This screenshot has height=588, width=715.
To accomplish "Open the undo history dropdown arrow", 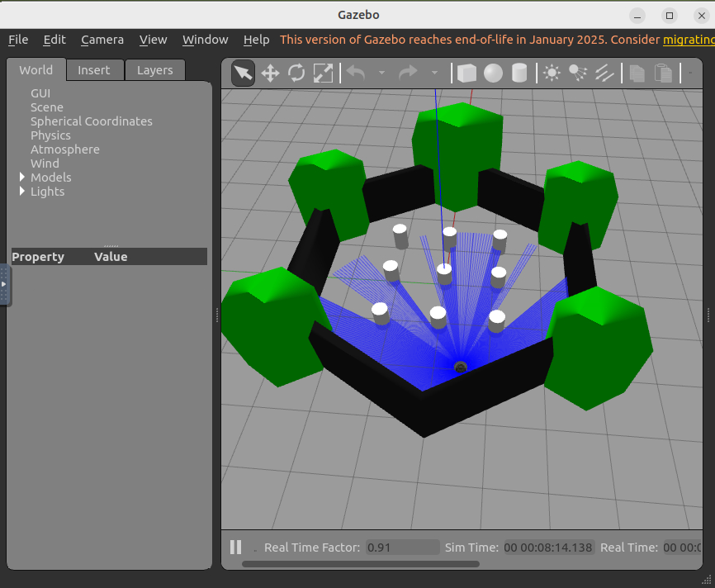I will 381,73.
